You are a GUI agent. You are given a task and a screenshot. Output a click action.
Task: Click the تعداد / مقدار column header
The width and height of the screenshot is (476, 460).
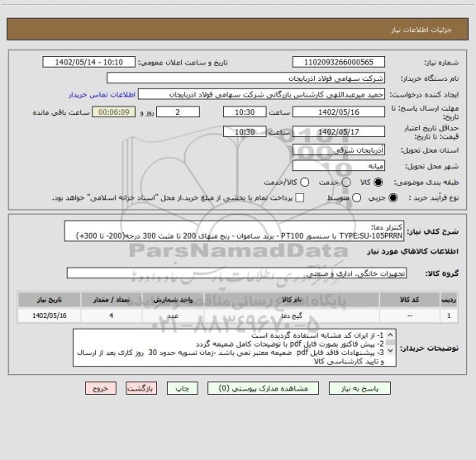click(112, 300)
